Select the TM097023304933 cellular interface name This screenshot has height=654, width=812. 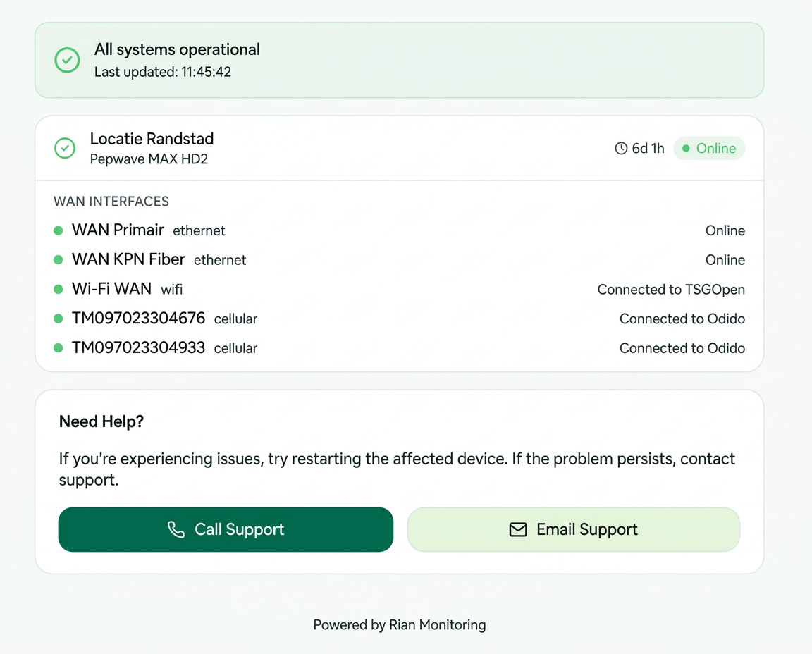click(x=138, y=347)
